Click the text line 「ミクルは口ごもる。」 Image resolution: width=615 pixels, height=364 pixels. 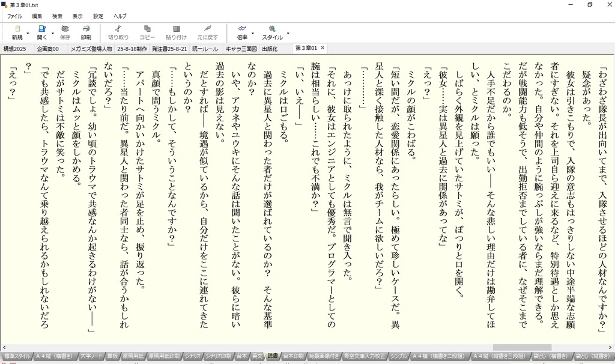(284, 108)
